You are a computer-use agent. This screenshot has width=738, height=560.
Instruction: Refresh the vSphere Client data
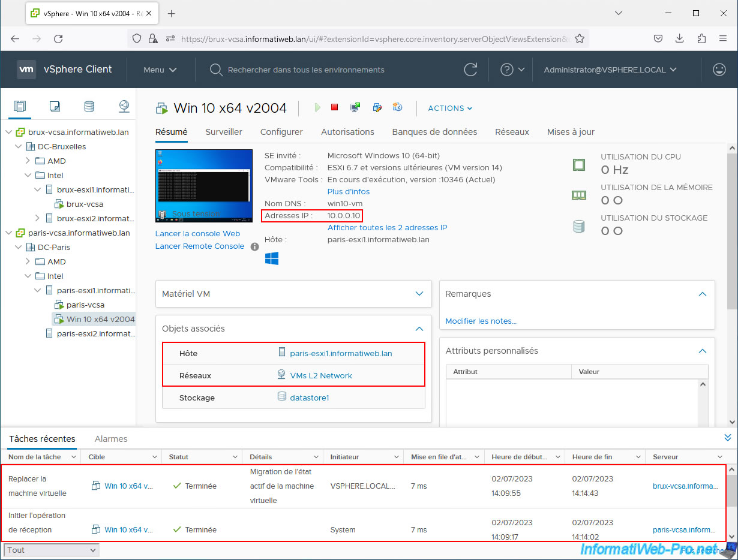[x=471, y=70]
